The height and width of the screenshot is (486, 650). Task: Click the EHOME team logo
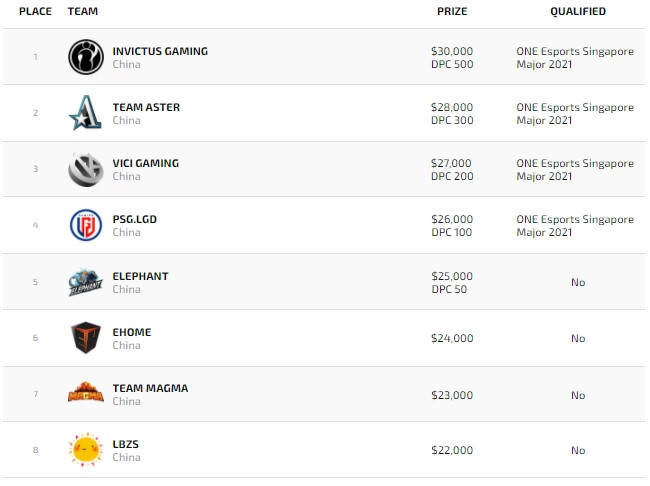(x=85, y=339)
